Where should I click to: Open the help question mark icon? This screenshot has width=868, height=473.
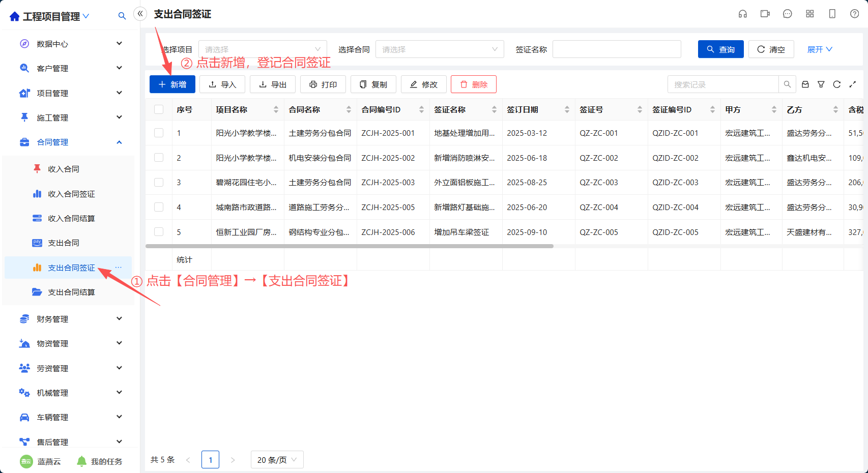pos(855,14)
